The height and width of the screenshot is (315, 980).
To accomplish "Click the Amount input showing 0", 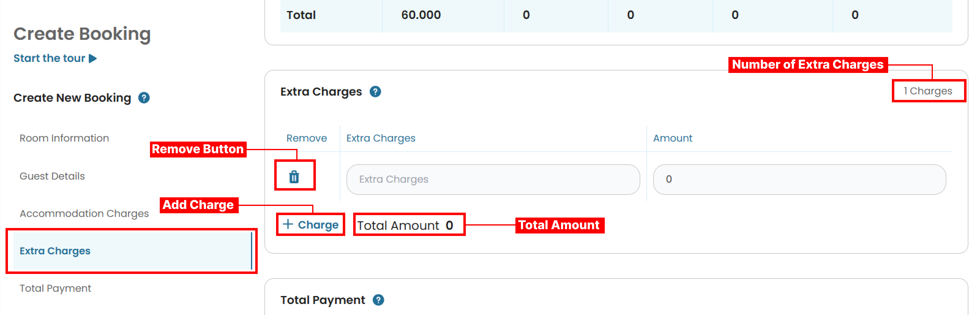I will (799, 179).
